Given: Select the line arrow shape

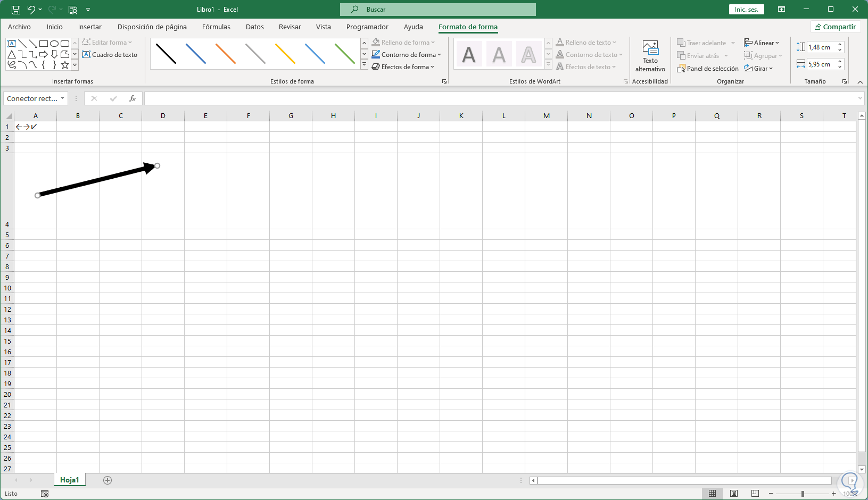Looking at the screenshot, I should pyautogui.click(x=33, y=44).
